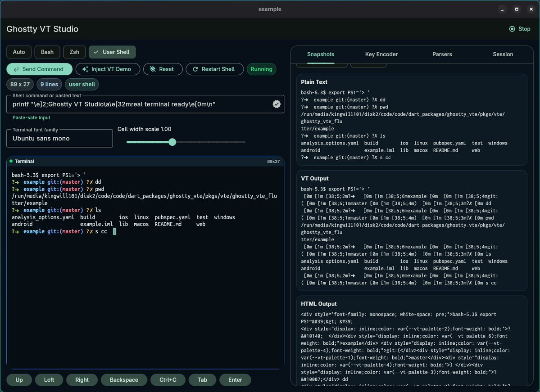
Task: Click the Reset button
Action: [163, 69]
